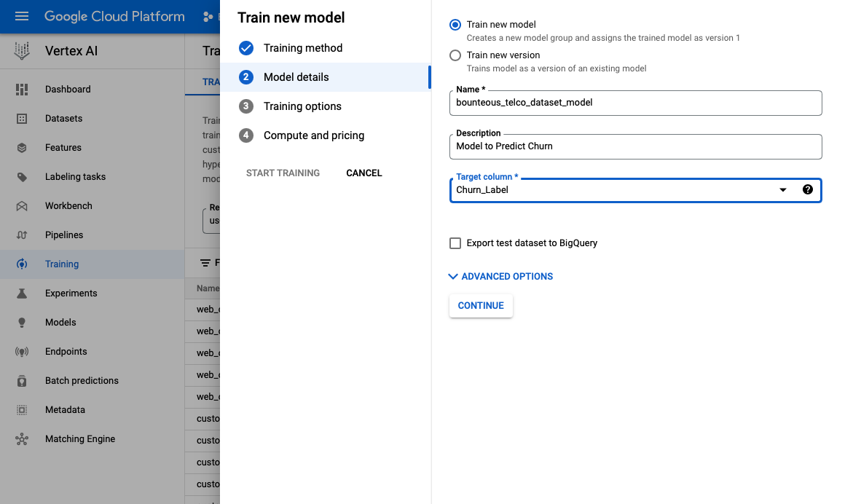The height and width of the screenshot is (504, 861).
Task: Click the Pipelines sidebar icon
Action: pos(22,235)
